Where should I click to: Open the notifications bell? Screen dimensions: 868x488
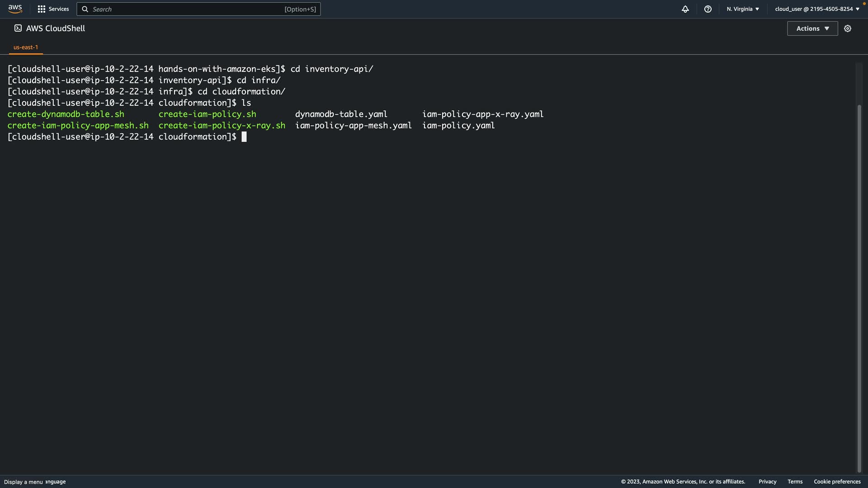pyautogui.click(x=685, y=9)
